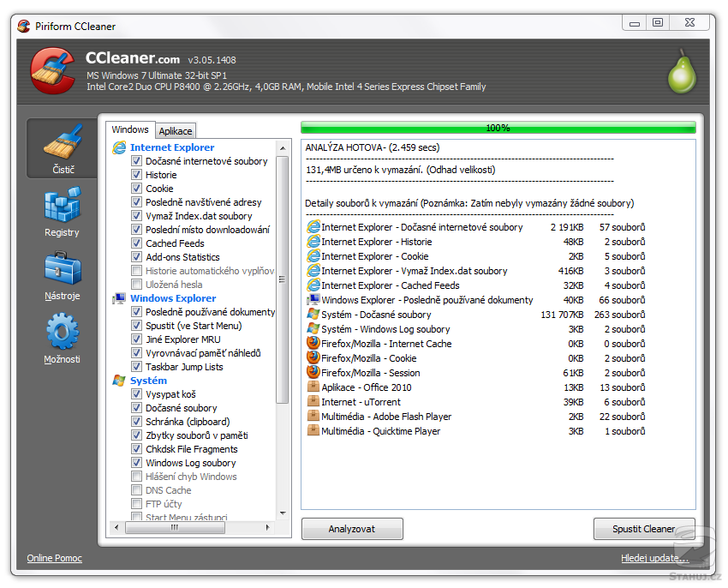Open the Čistič cleaner section icon
The height and width of the screenshot is (588, 728).
63,141
